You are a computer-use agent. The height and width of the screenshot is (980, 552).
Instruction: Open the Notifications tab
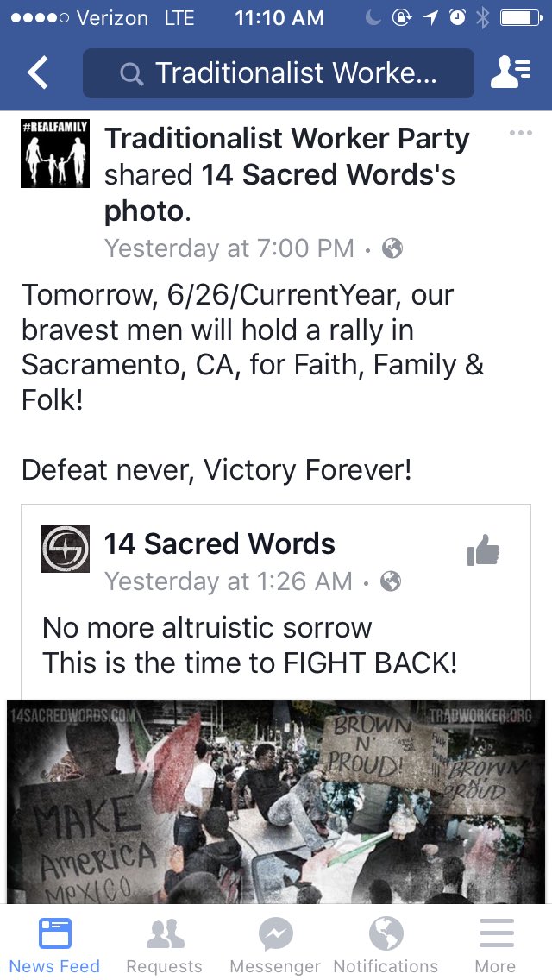pyautogui.click(x=386, y=944)
